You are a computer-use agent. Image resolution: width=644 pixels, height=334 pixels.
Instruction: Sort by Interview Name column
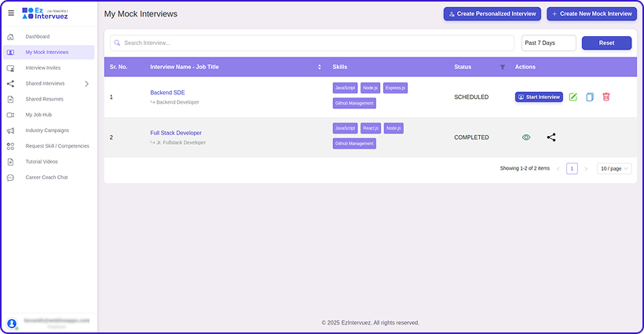[319, 67]
